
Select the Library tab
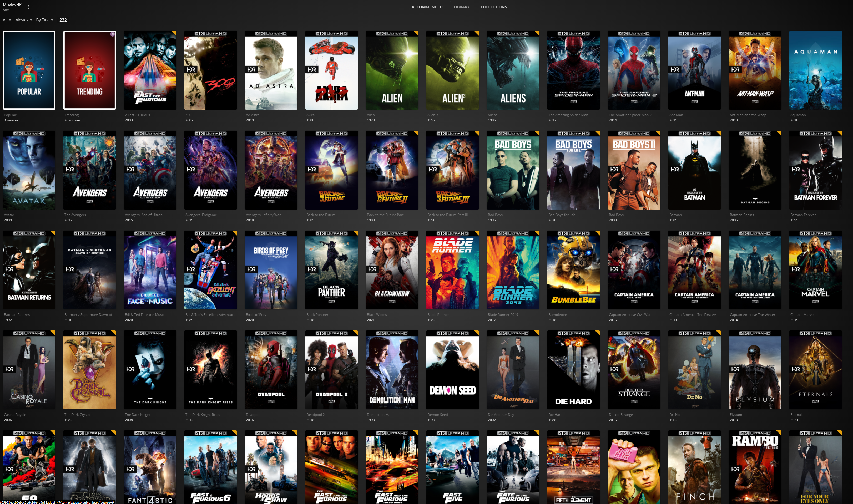(461, 7)
